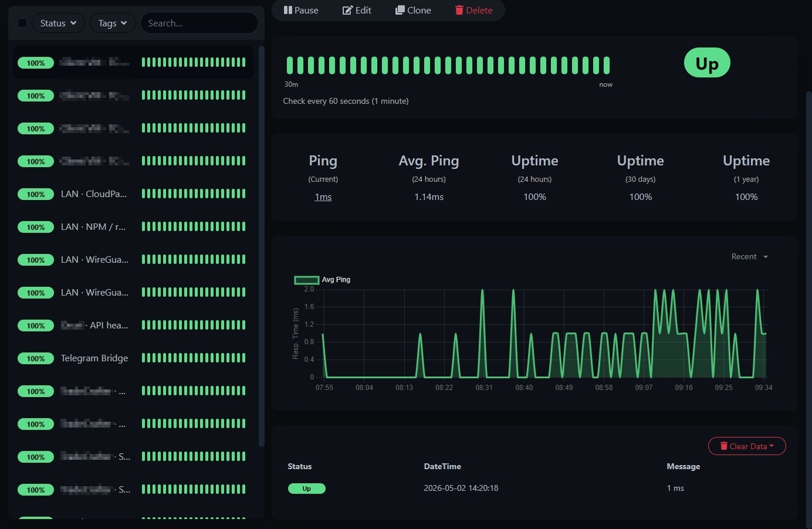Click the Uptime (1 year) 100% value
Viewport: 812px width, 529px height.
pos(746,197)
